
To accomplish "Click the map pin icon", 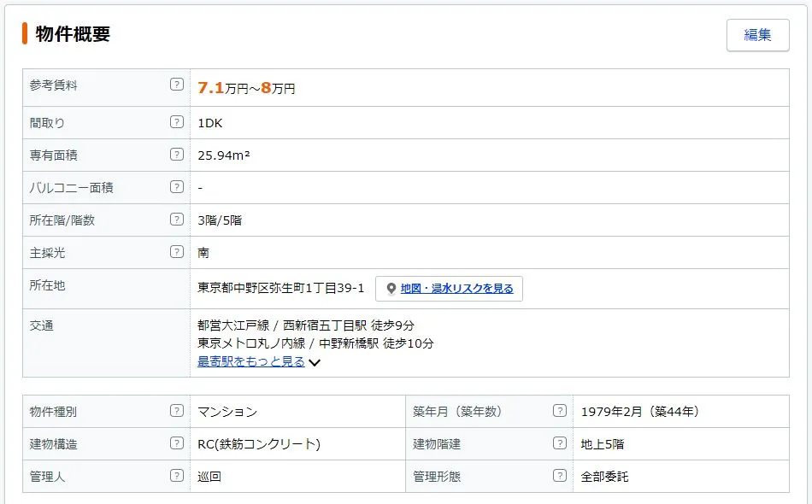I will point(391,289).
